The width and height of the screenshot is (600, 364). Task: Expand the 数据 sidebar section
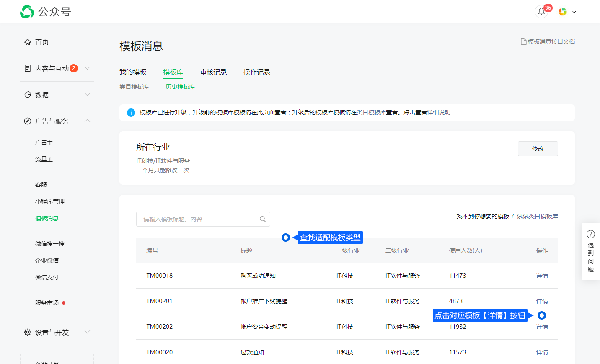click(x=87, y=95)
